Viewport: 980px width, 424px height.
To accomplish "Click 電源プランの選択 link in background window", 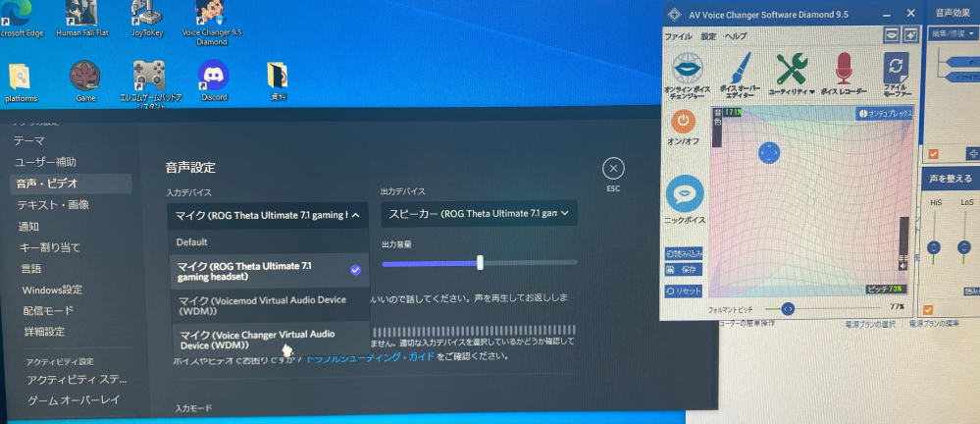I will (x=870, y=324).
